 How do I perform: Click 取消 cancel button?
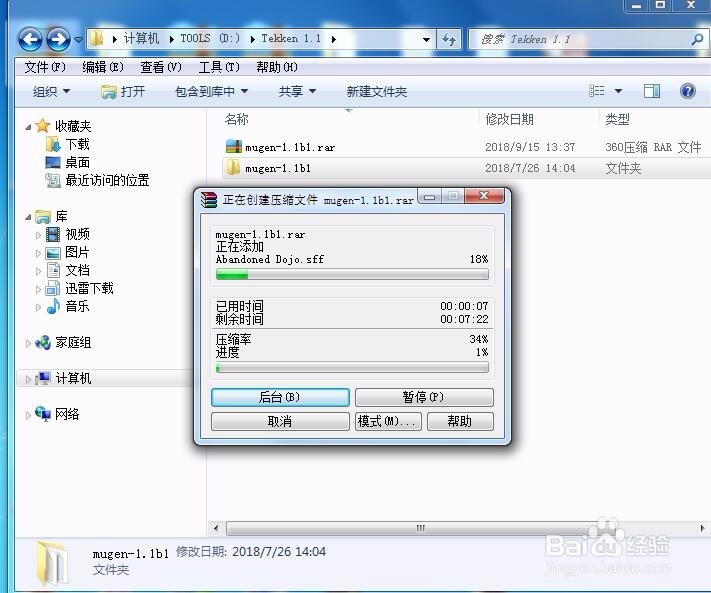280,421
